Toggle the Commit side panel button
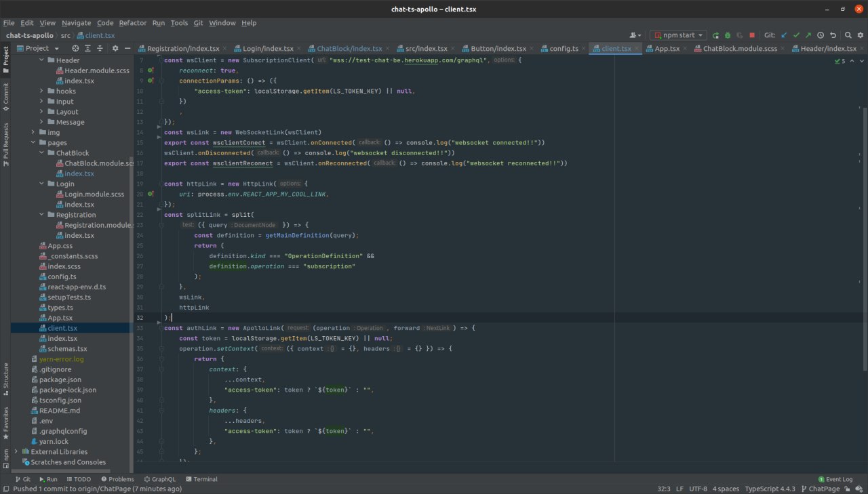This screenshot has width=868, height=494. pyautogui.click(x=6, y=97)
